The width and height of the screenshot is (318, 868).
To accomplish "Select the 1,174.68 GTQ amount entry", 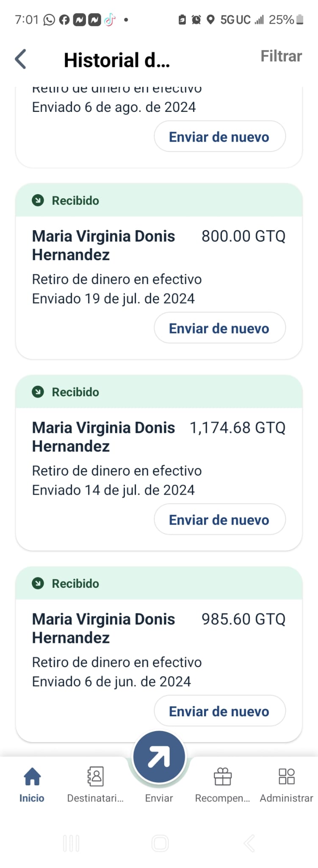I will pos(238,428).
